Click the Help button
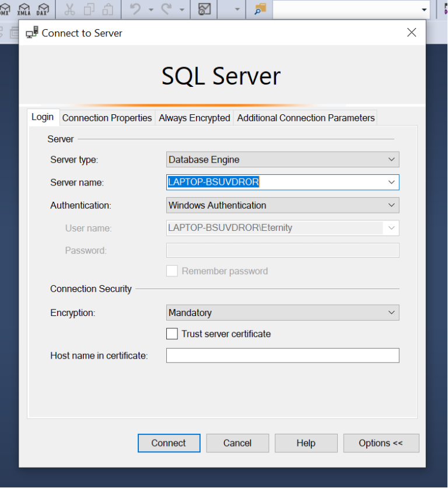This screenshot has width=448, height=488. tap(306, 443)
